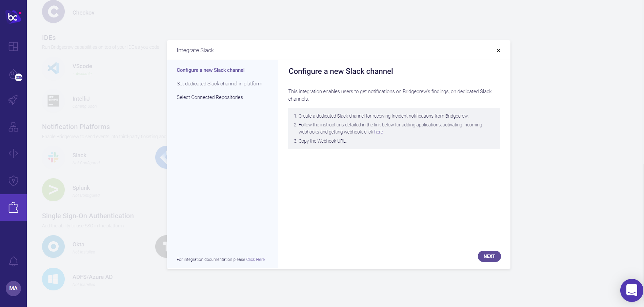Click the Okta integration icon
This screenshot has height=307, width=644.
point(53,246)
